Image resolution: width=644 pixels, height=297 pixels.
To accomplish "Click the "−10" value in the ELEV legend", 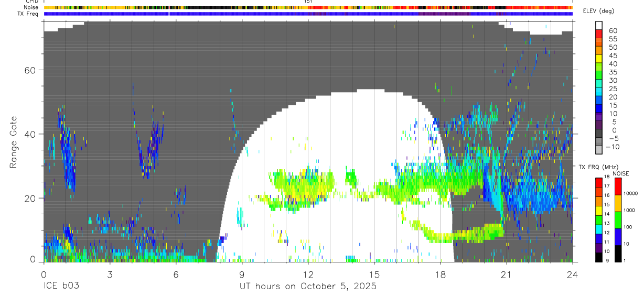I will [x=613, y=147].
